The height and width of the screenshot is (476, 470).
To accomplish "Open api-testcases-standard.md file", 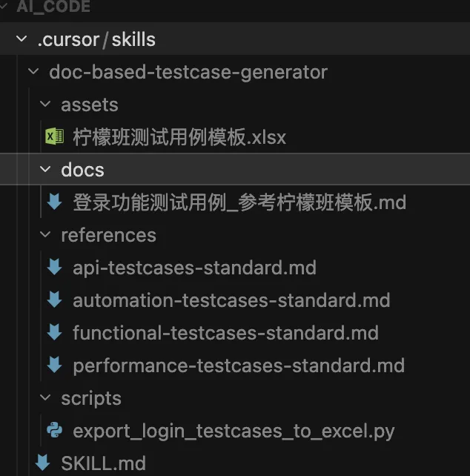I will pyautogui.click(x=194, y=268).
